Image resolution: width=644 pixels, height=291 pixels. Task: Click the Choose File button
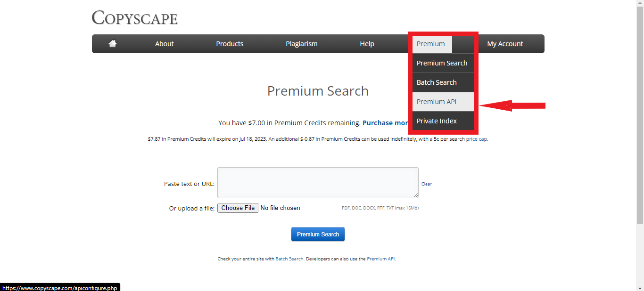click(238, 208)
